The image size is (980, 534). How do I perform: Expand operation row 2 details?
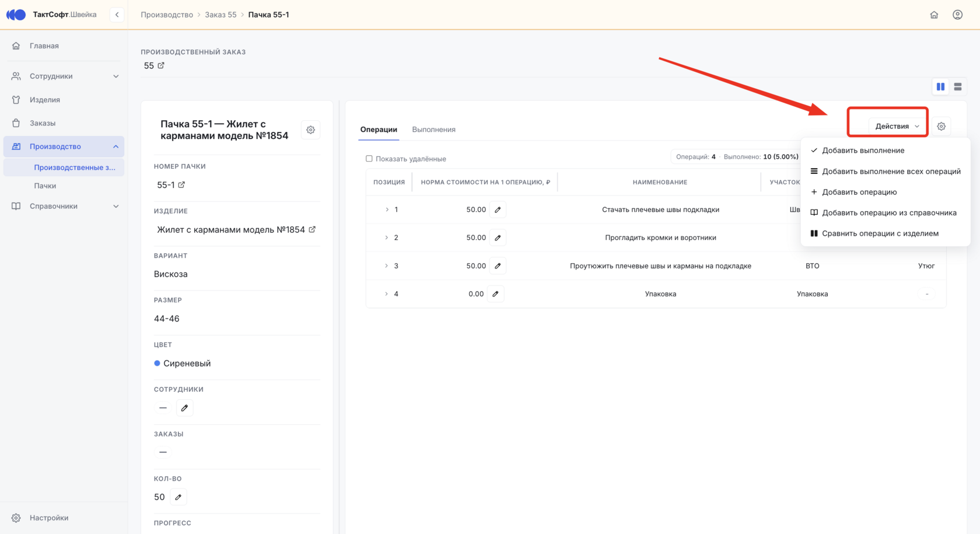[386, 238]
